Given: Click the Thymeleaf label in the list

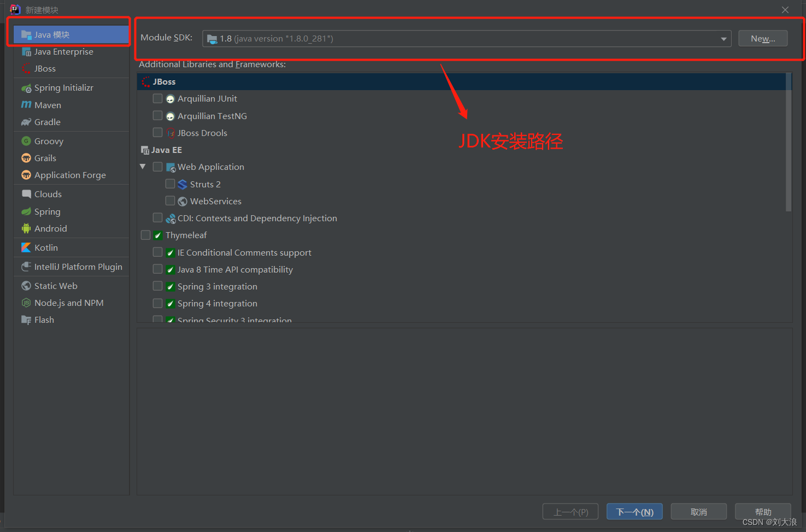Looking at the screenshot, I should (186, 235).
